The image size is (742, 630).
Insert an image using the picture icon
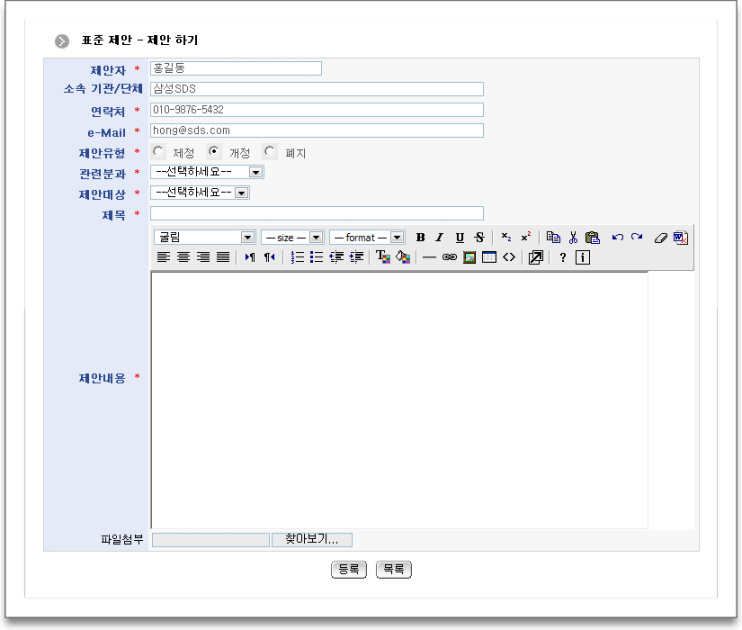pyautogui.click(x=469, y=257)
